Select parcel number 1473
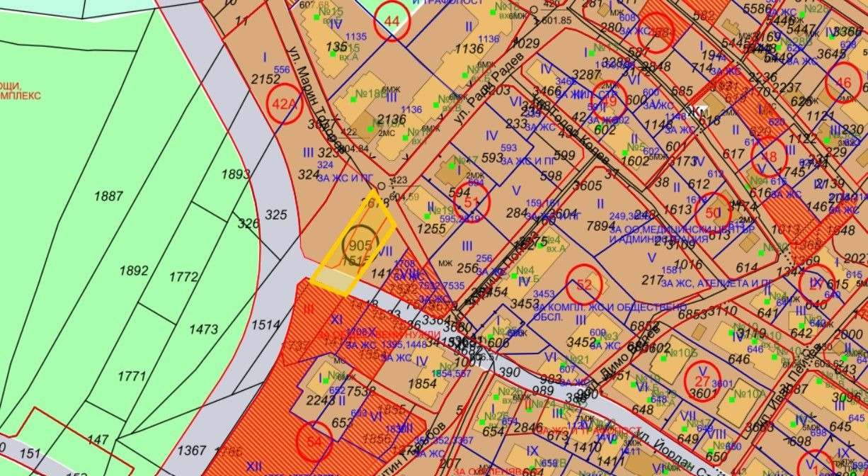 (x=203, y=329)
